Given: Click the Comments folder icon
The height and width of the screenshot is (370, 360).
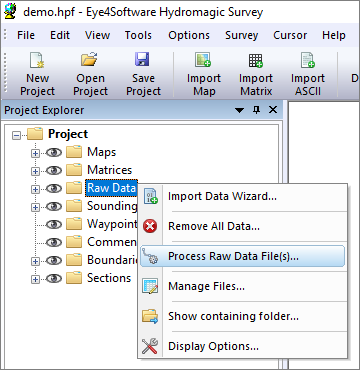Looking at the screenshot, I should [x=74, y=242].
